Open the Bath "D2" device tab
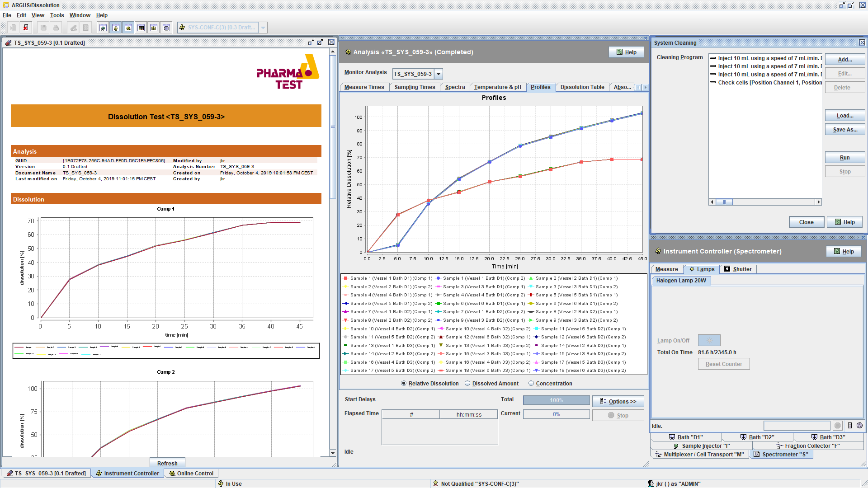The image size is (868, 488). click(757, 437)
